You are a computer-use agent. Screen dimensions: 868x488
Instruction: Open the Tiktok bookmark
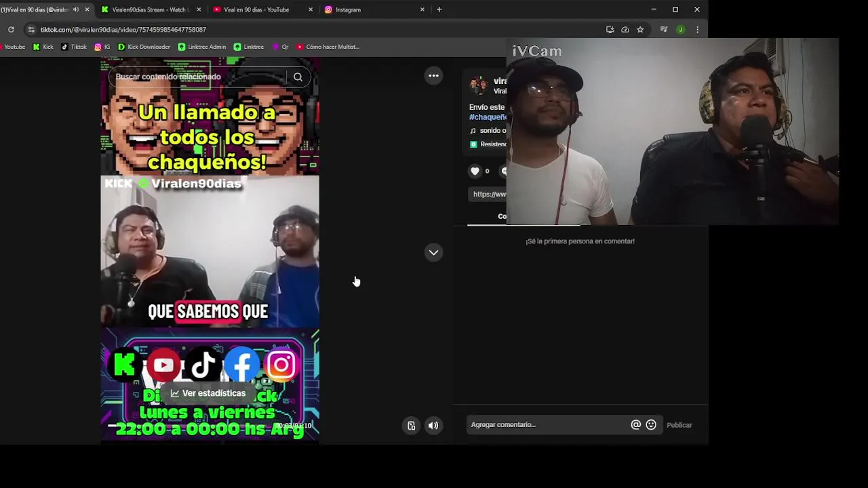point(74,47)
